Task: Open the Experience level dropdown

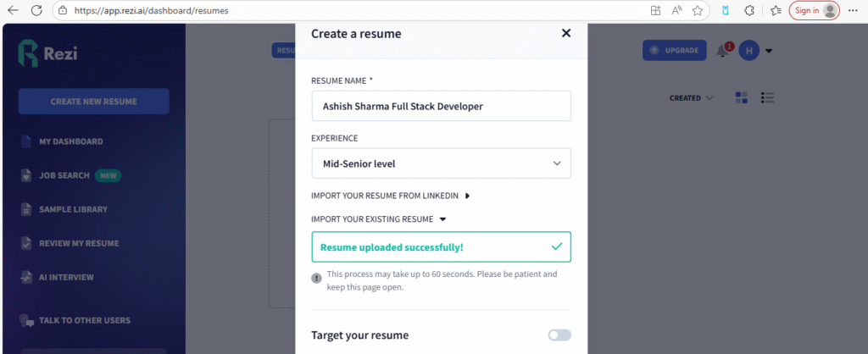Action: 441,163
